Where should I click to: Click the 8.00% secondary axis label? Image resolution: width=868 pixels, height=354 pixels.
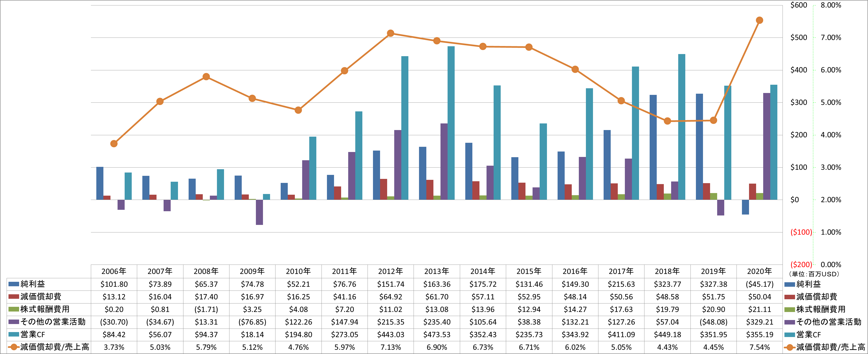point(831,5)
